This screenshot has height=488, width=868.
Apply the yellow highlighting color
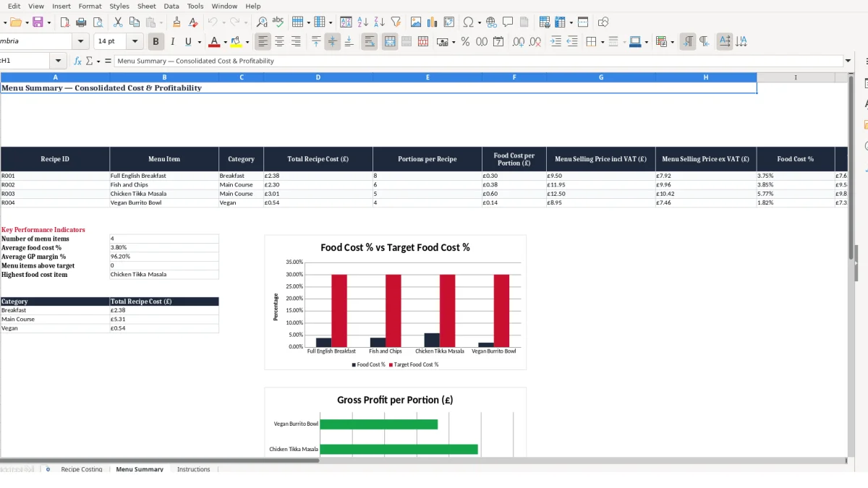[x=236, y=42]
